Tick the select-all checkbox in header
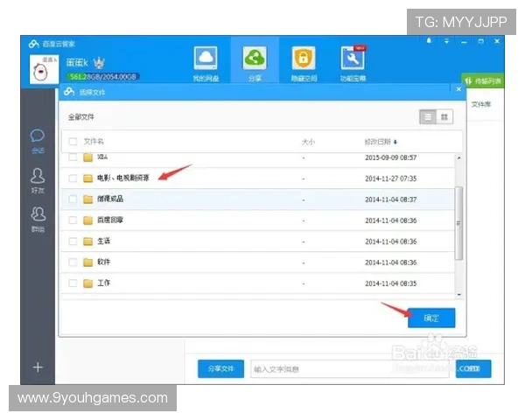This screenshot has height=420, width=525. click(73, 142)
